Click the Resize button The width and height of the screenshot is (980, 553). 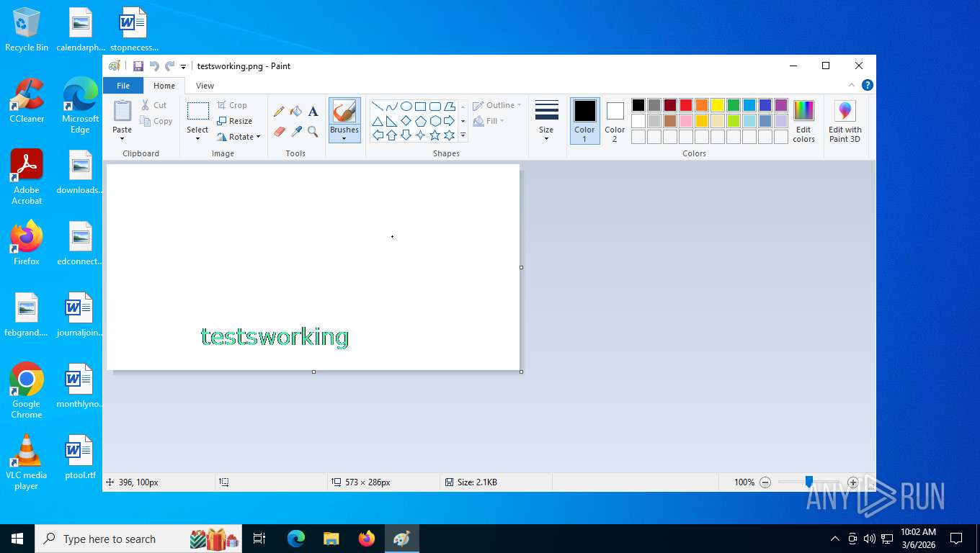[x=234, y=121]
